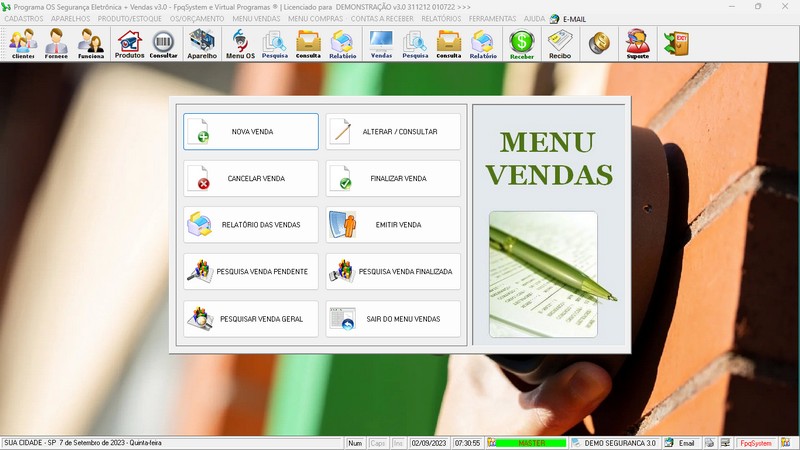Click the CANCELAR VENDA button
Screen dimensions: 800x450
click(x=251, y=179)
